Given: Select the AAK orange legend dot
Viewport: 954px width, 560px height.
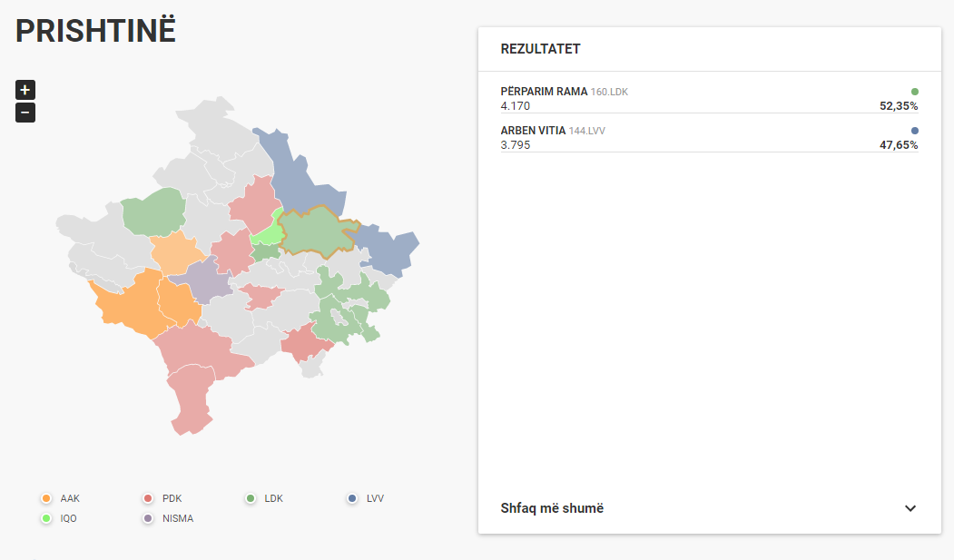Looking at the screenshot, I should point(46,498).
